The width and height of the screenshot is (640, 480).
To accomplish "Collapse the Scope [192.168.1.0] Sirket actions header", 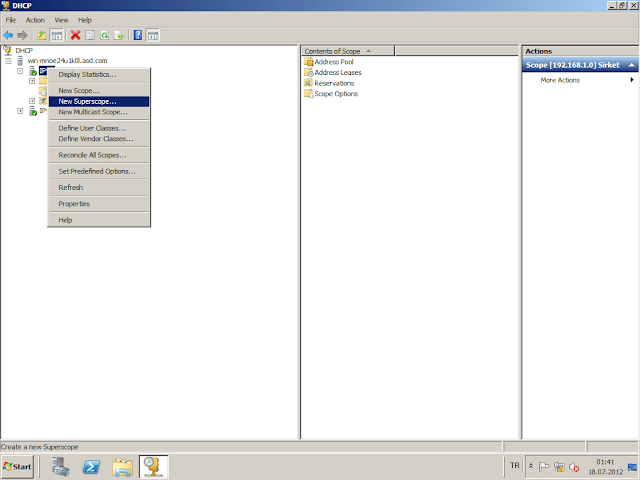I will (631, 65).
